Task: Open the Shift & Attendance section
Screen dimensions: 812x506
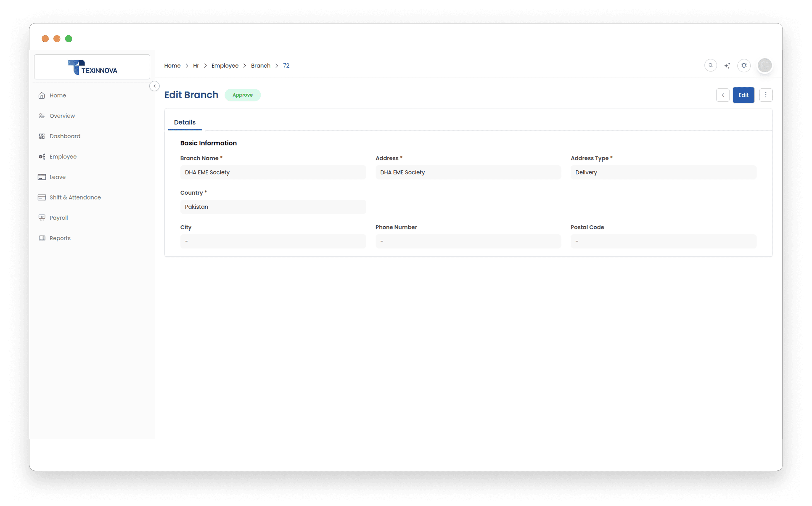Action: (75, 197)
